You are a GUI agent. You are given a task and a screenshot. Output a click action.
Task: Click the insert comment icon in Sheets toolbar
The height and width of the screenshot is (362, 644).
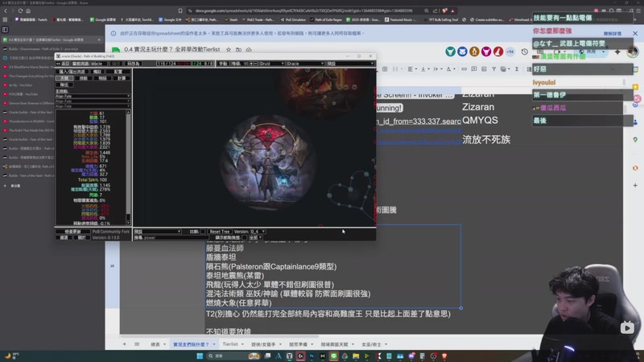click(474, 69)
